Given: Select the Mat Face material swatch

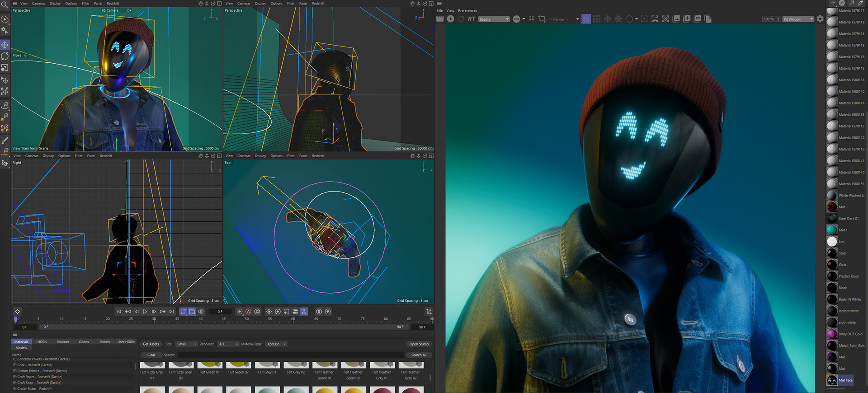Looking at the screenshot, I should coord(832,380).
